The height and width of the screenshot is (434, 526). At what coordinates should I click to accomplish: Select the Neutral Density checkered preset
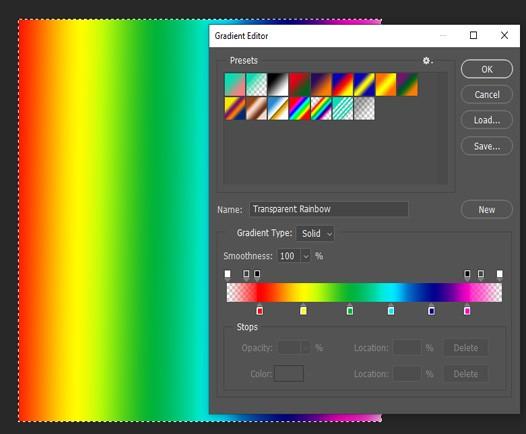[x=364, y=108]
